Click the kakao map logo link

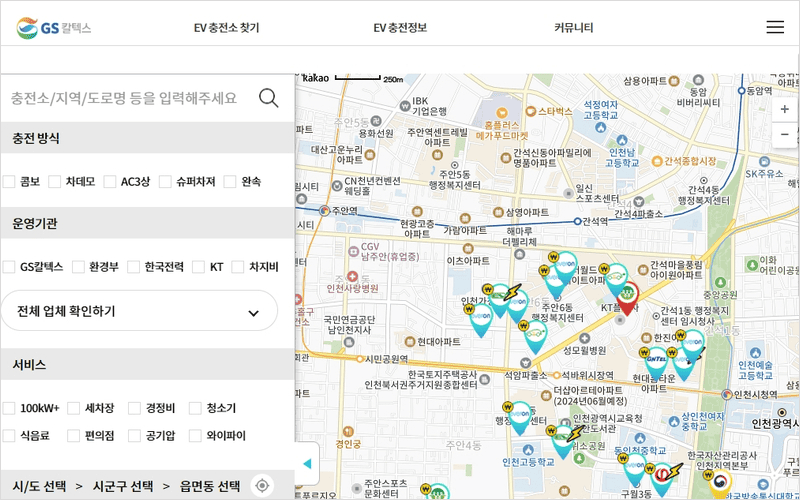click(x=316, y=78)
